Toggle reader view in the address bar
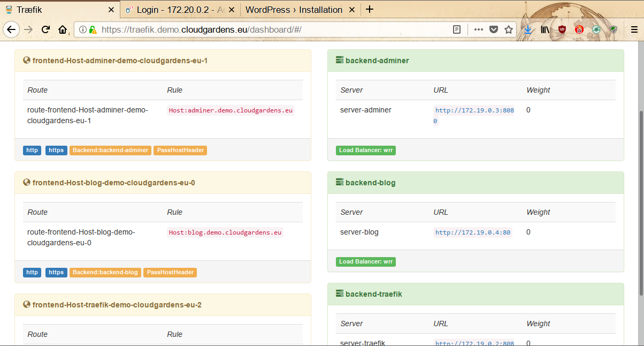 [457, 30]
